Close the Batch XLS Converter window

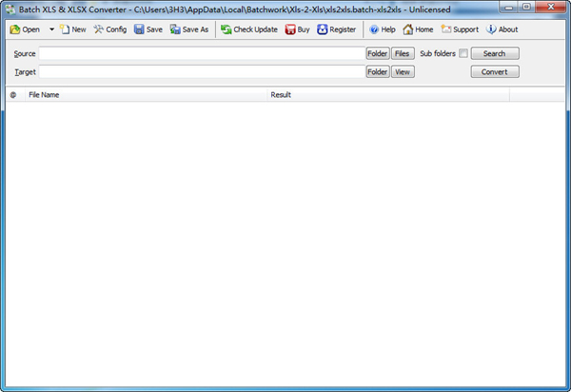click(551, 7)
